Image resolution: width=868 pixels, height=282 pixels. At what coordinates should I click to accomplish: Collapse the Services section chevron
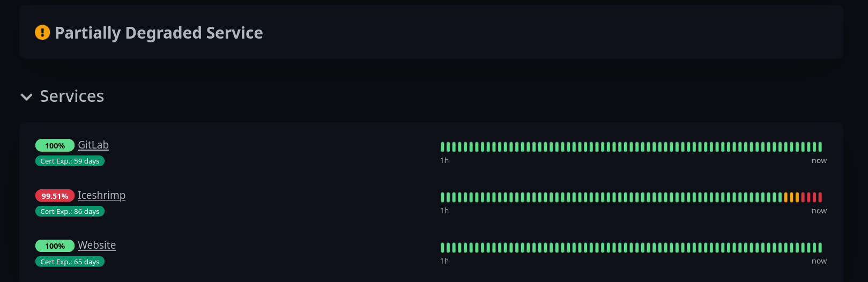[26, 97]
